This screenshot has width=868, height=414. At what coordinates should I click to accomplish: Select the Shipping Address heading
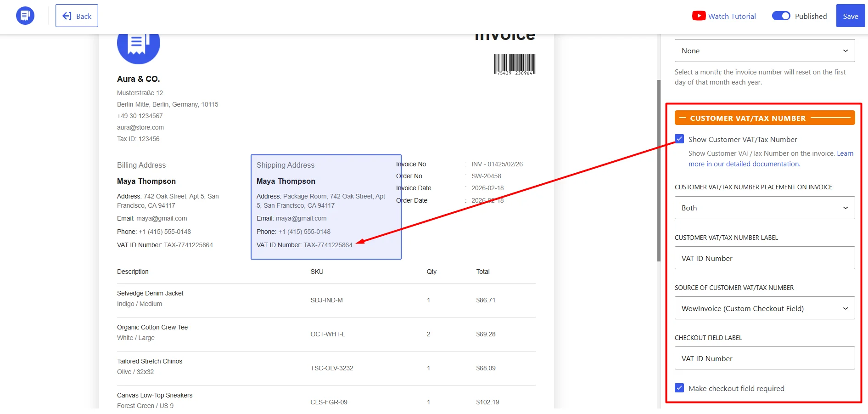click(x=286, y=165)
